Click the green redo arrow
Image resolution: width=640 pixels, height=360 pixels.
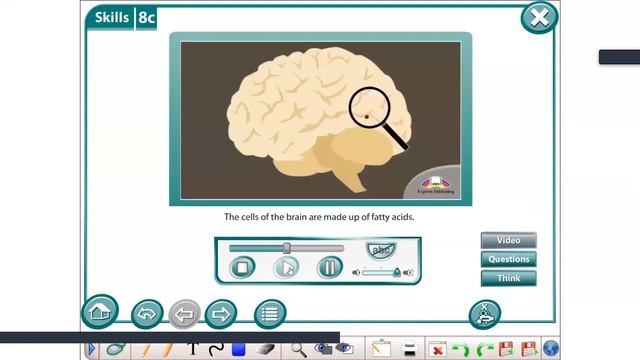[484, 350]
